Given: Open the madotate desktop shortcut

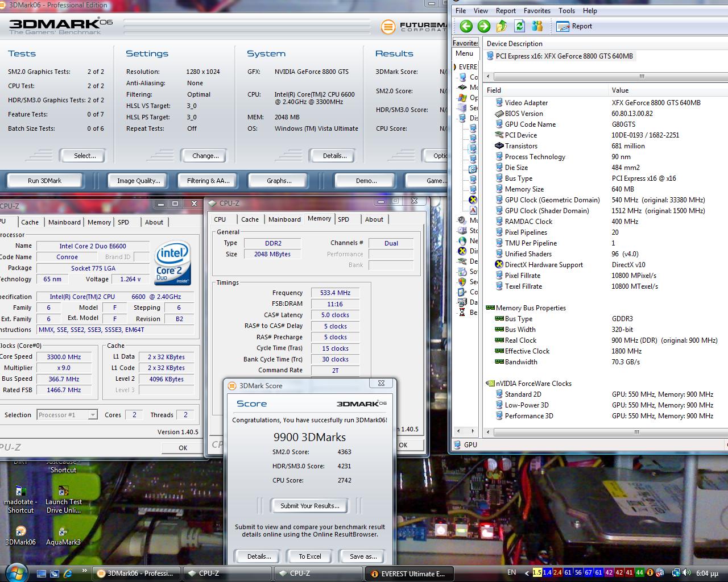Looking at the screenshot, I should pyautogui.click(x=20, y=498).
